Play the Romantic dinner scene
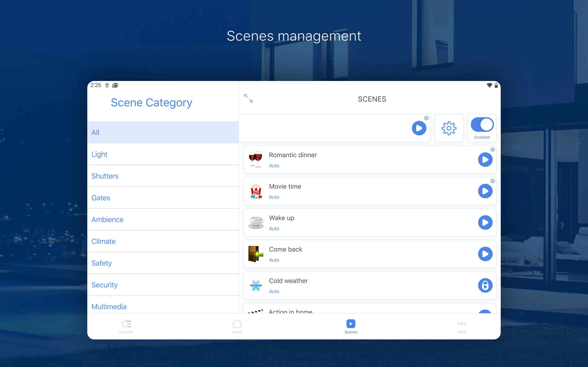The width and height of the screenshot is (588, 367). (x=485, y=159)
